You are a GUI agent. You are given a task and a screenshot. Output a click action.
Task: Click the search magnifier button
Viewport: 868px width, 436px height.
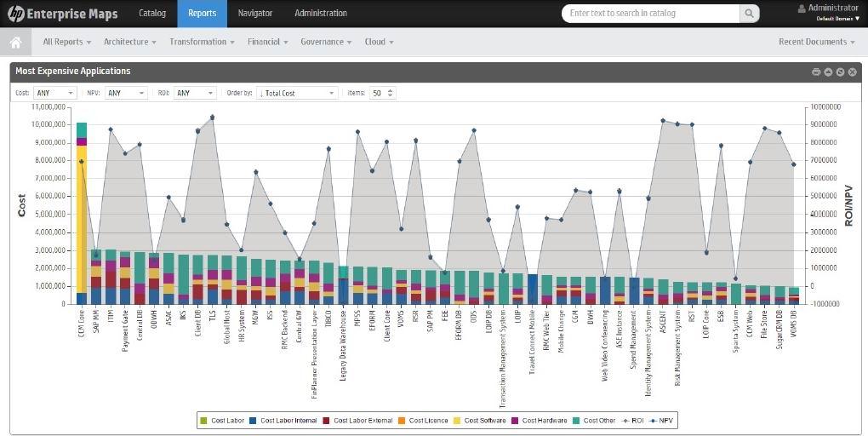point(749,14)
